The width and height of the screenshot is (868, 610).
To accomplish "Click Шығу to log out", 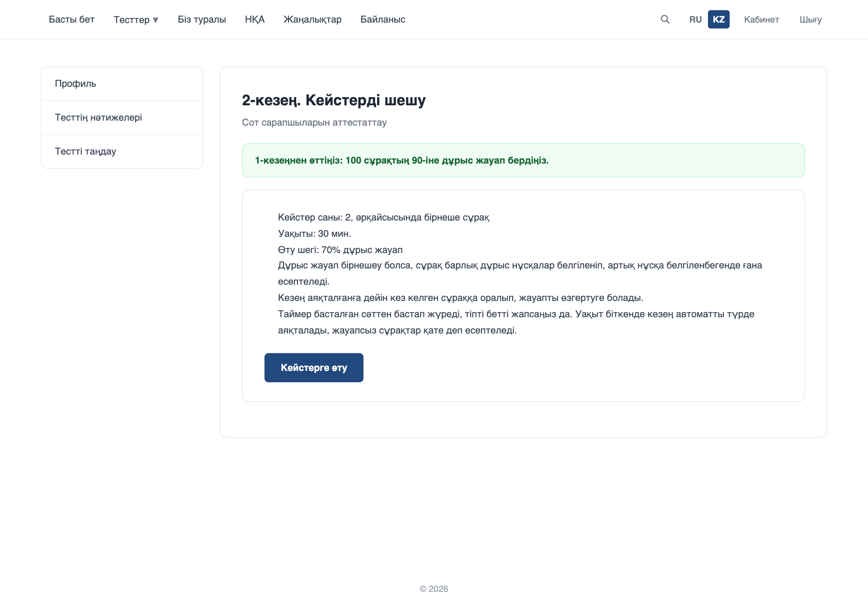I will [811, 19].
